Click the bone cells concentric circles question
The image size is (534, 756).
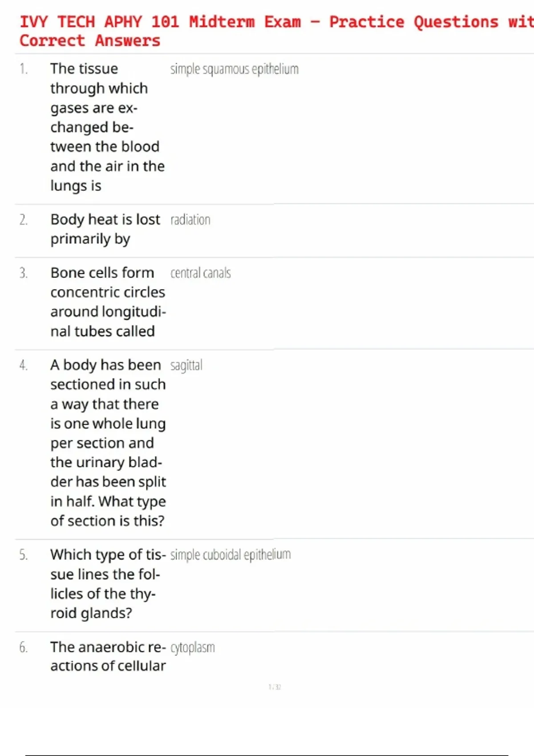[x=108, y=302]
